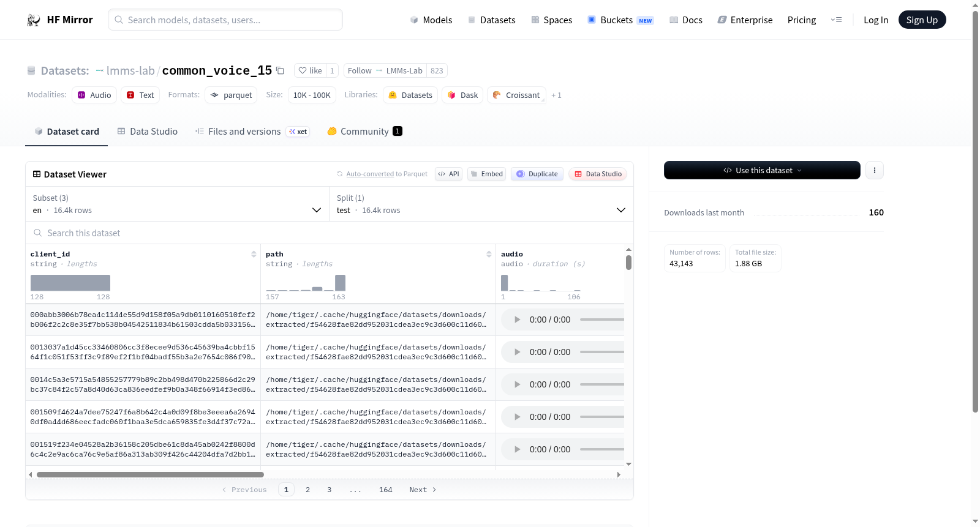Duplicate the dataset
Screen dimensions: 980x527
coord(537,174)
